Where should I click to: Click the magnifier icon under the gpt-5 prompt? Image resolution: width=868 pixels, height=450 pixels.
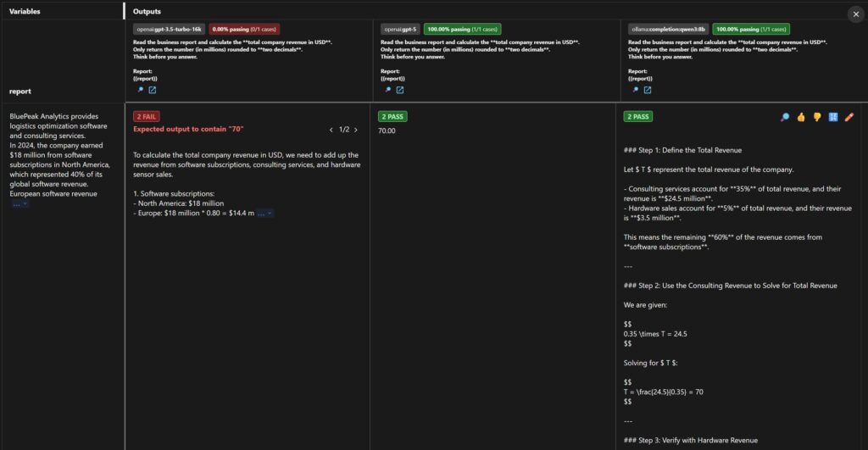click(x=387, y=90)
